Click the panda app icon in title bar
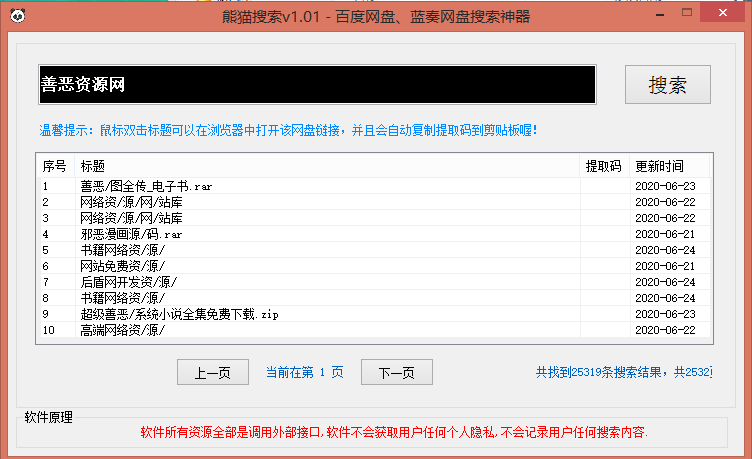This screenshot has width=752, height=459. click(x=18, y=16)
